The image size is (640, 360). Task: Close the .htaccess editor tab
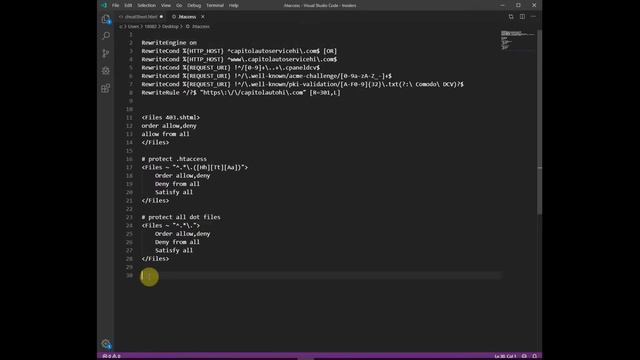[203, 17]
